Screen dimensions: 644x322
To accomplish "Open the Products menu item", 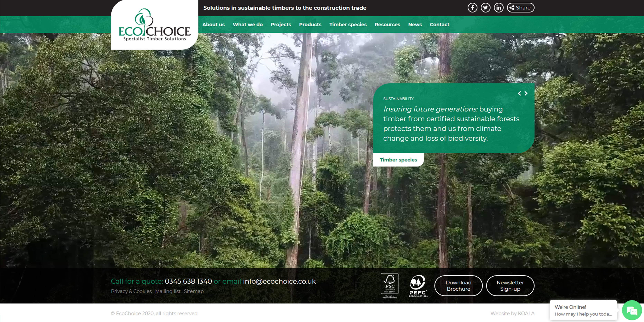I will click(310, 25).
